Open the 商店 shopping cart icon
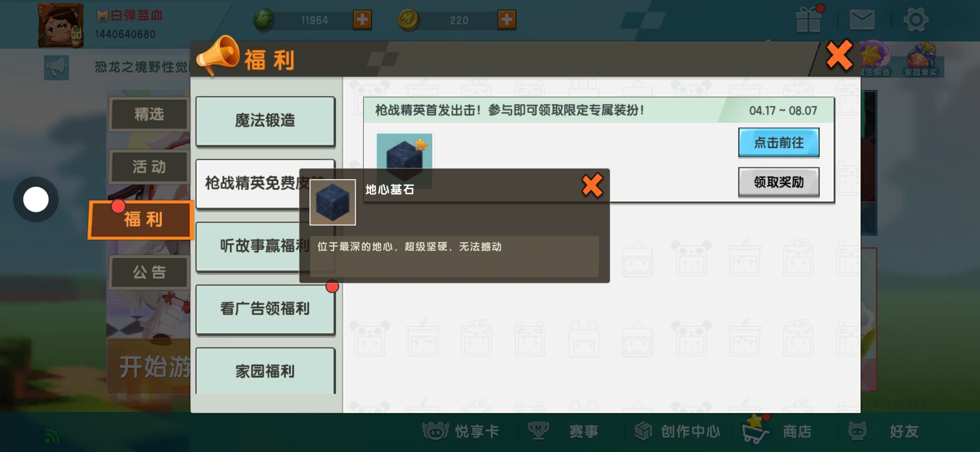 [755, 430]
